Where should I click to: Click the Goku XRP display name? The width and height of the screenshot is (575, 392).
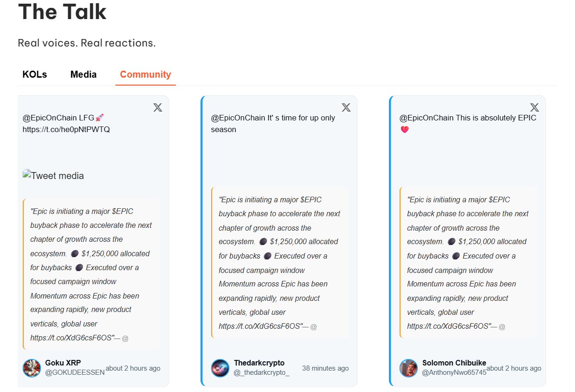pyautogui.click(x=63, y=363)
